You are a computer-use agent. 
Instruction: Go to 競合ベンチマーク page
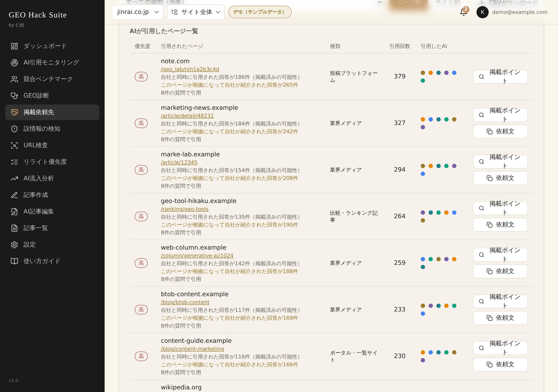point(52,79)
